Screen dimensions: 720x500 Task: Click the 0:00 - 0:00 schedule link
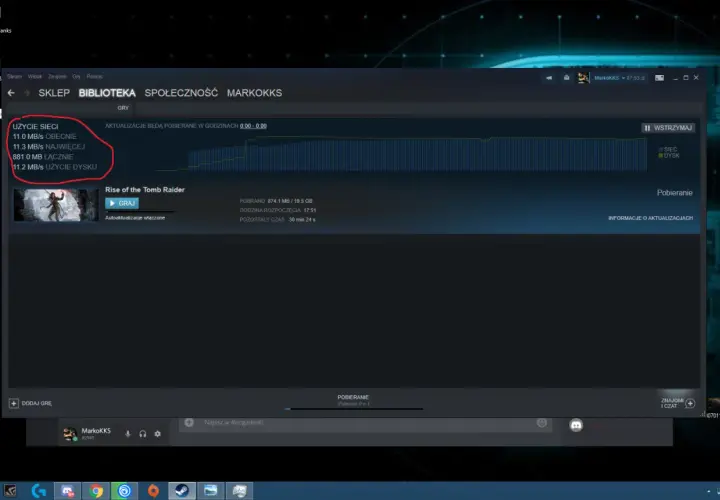pyautogui.click(x=253, y=126)
